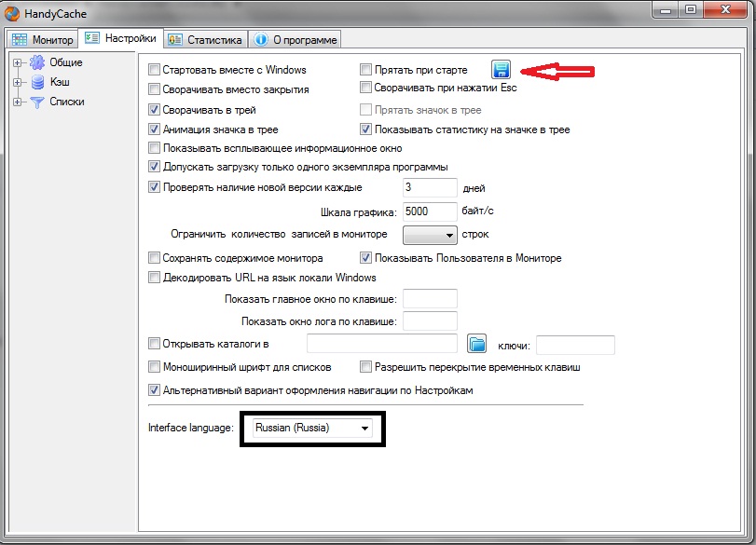Viewport: 756px width, 545px height.
Task: Open the Interface language dropdown
Action: tap(312, 428)
